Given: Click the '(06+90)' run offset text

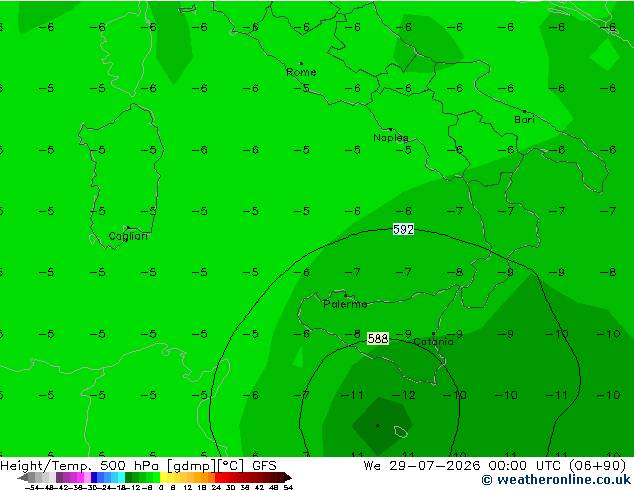Looking at the screenshot, I should click(x=597, y=466).
